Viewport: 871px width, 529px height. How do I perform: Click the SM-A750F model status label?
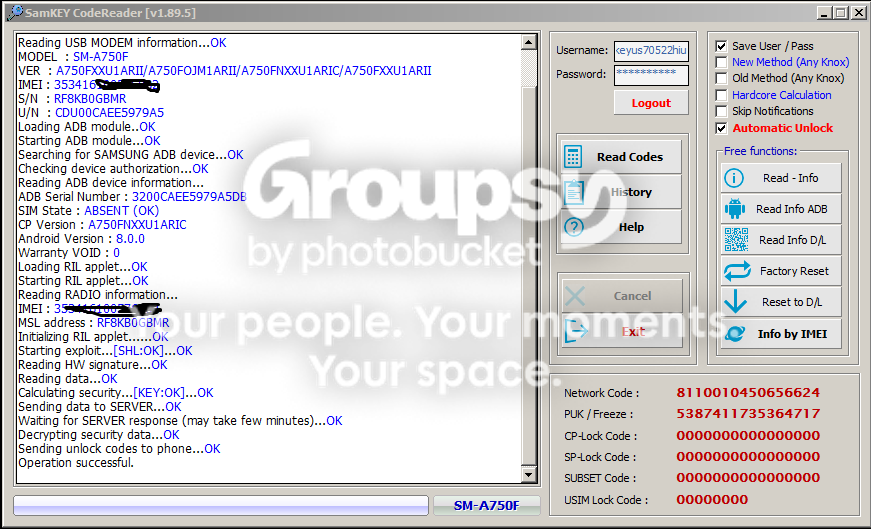coord(487,505)
